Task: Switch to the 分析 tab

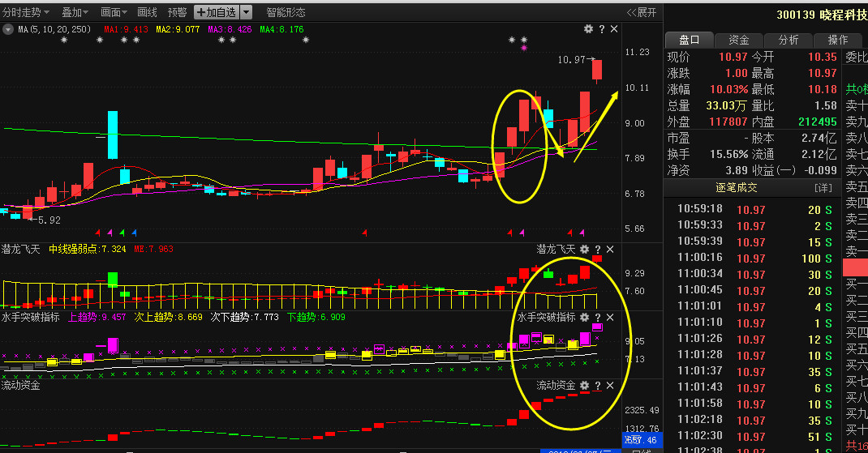Action: (x=788, y=40)
